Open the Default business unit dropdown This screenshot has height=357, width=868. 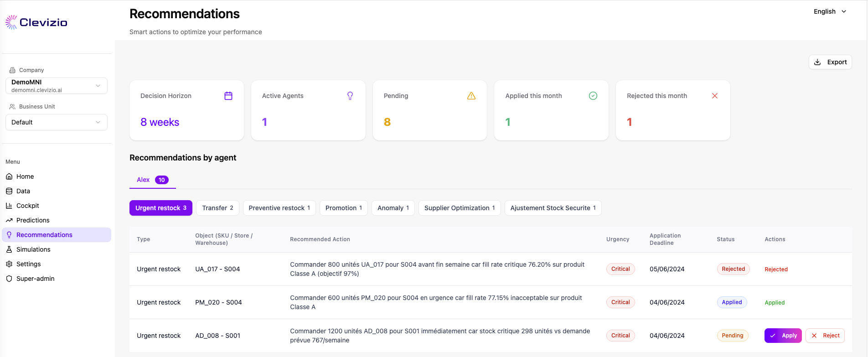(57, 122)
